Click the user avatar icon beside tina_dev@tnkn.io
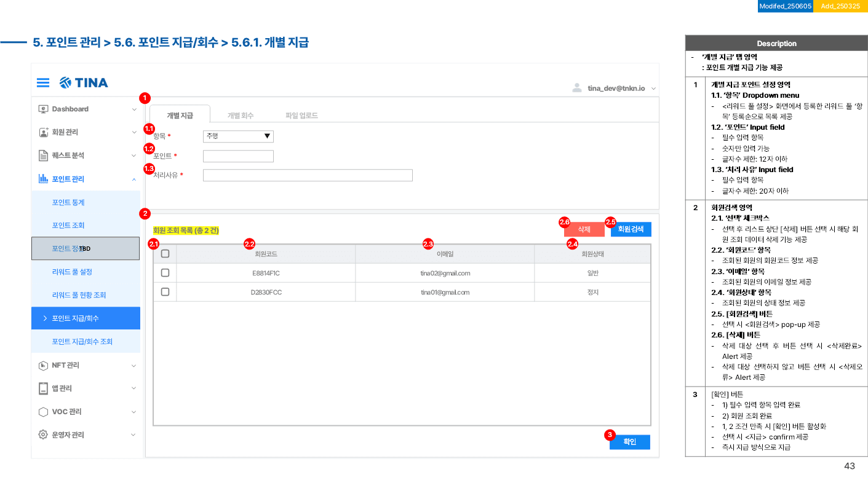The image size is (868, 488). coord(577,88)
